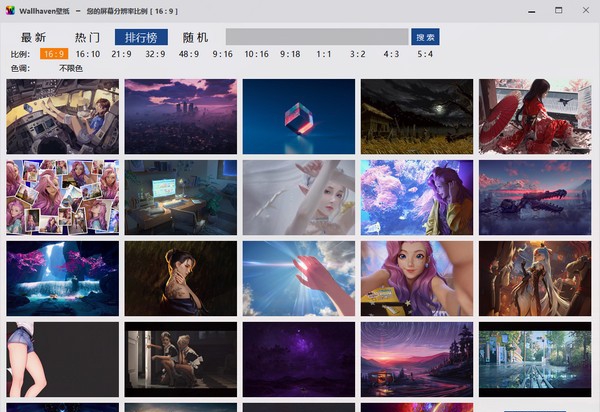Choose the 4:3 aspect ratio option
The width and height of the screenshot is (600, 412).
coord(391,54)
